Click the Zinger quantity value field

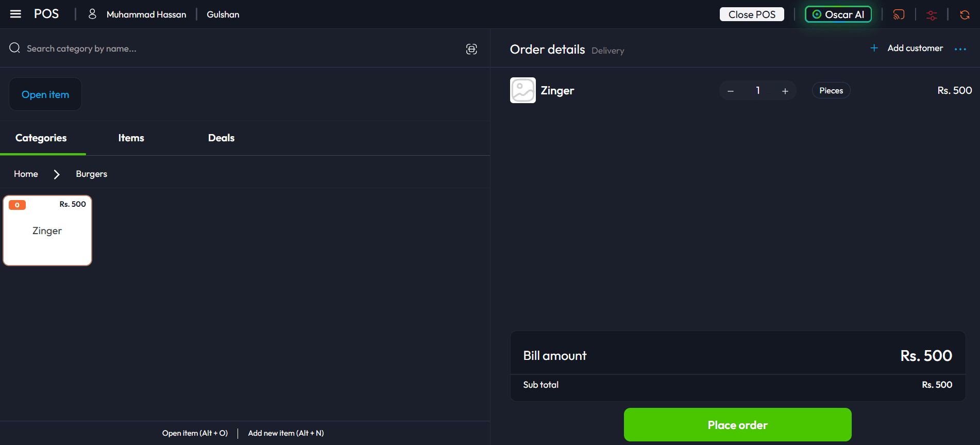[x=757, y=90]
